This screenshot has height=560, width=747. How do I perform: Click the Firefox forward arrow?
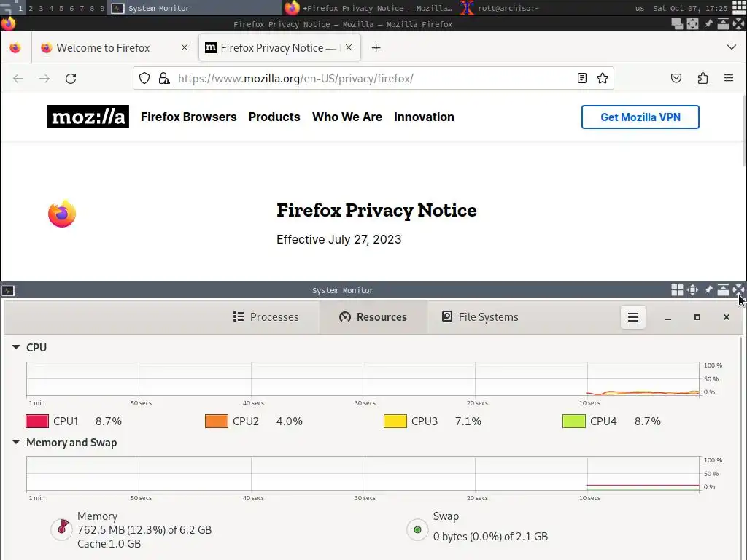pyautogui.click(x=44, y=79)
